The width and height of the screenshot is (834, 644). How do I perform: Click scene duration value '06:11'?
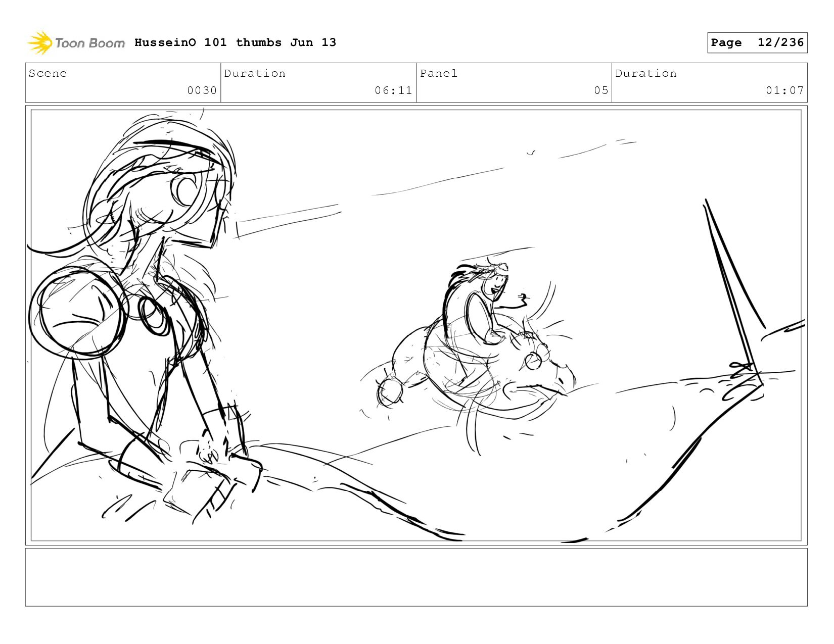(x=393, y=90)
